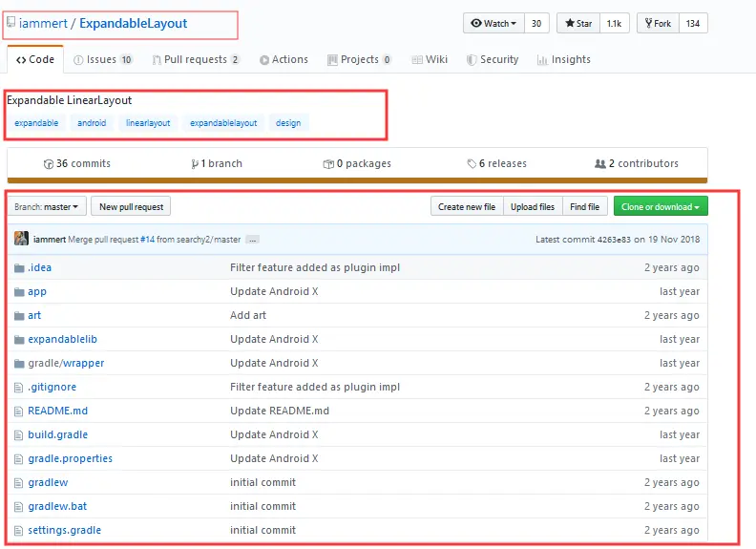Open the gradlew.bat file
The width and height of the screenshot is (756, 549).
tap(57, 507)
